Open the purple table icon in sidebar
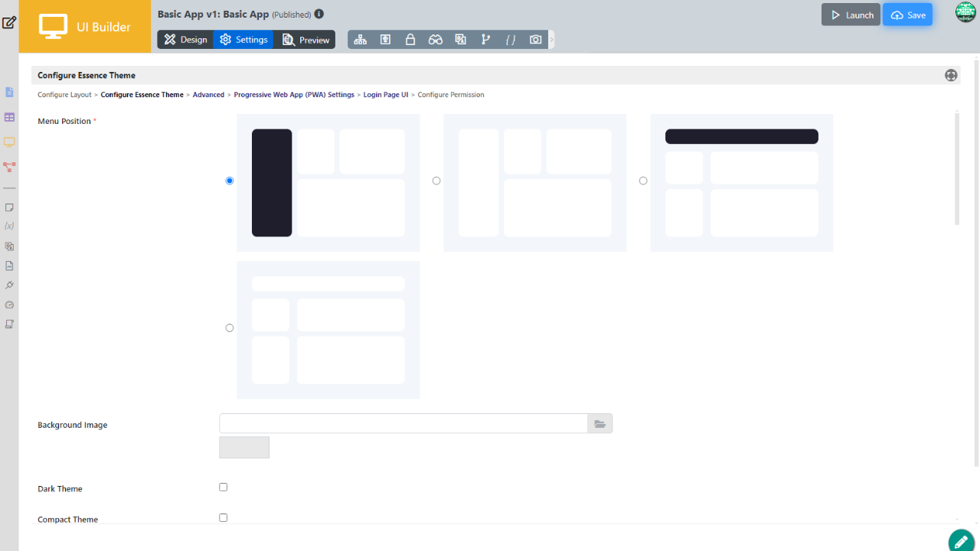980x551 pixels. click(9, 117)
